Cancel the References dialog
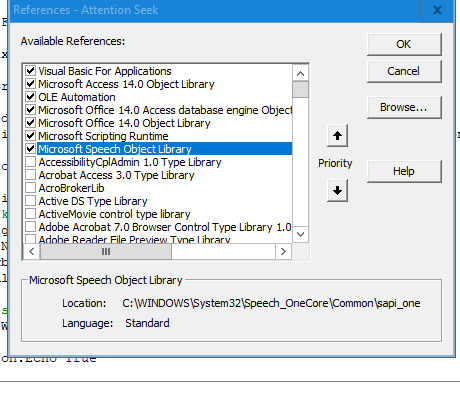The image size is (460, 393). 404,71
